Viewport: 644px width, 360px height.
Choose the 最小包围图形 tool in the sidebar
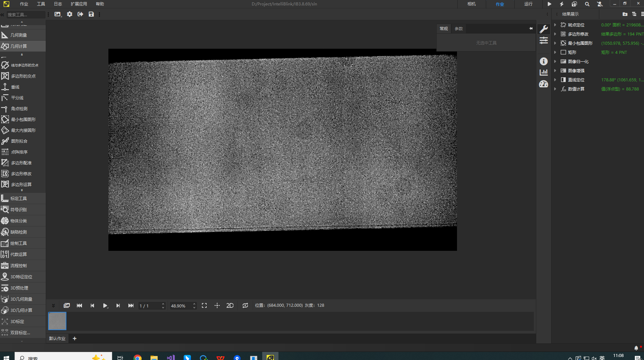click(x=23, y=120)
